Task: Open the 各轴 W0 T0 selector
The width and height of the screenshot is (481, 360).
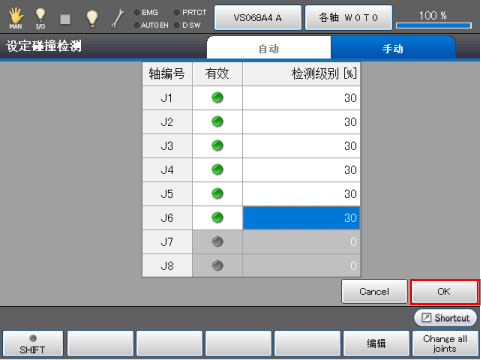Action: point(348,17)
